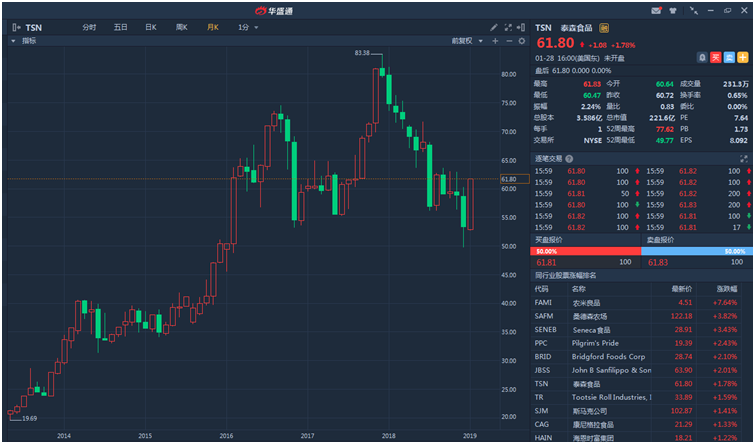This screenshot has height=444, width=755.
Task: Click the TSN ticker symbol above chart
Action: tap(33, 28)
